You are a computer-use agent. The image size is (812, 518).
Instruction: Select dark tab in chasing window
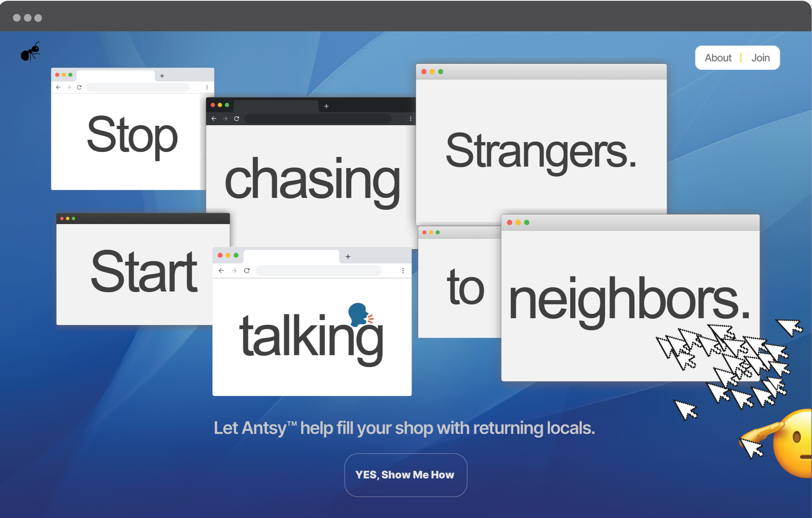tap(276, 106)
